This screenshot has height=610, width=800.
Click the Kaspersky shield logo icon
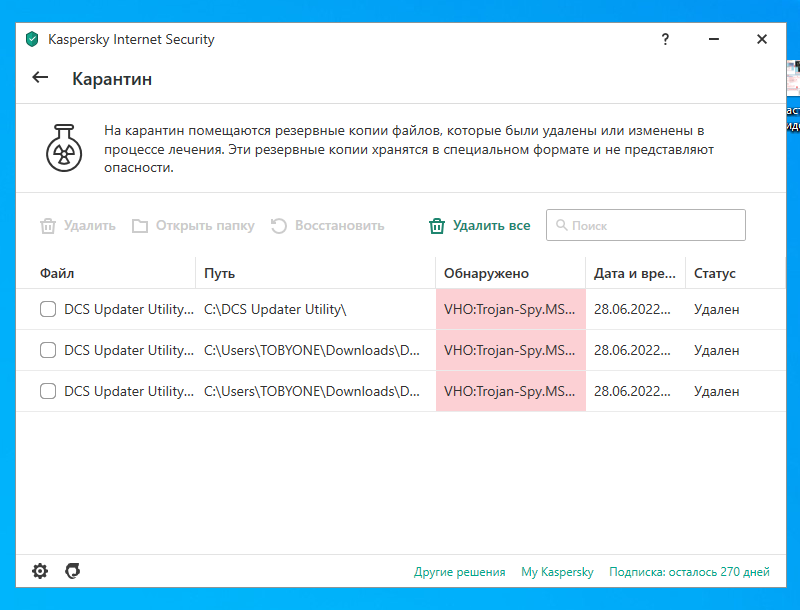click(x=32, y=39)
